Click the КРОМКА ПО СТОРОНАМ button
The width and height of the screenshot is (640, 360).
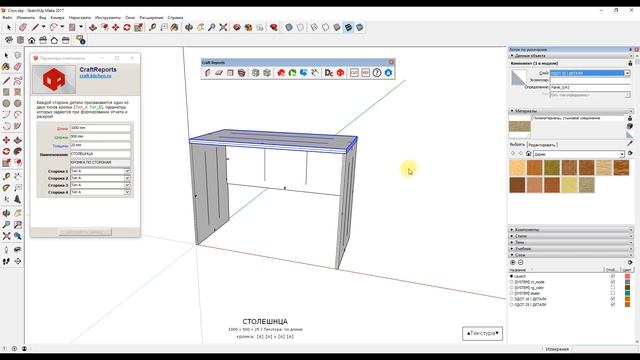point(100,162)
